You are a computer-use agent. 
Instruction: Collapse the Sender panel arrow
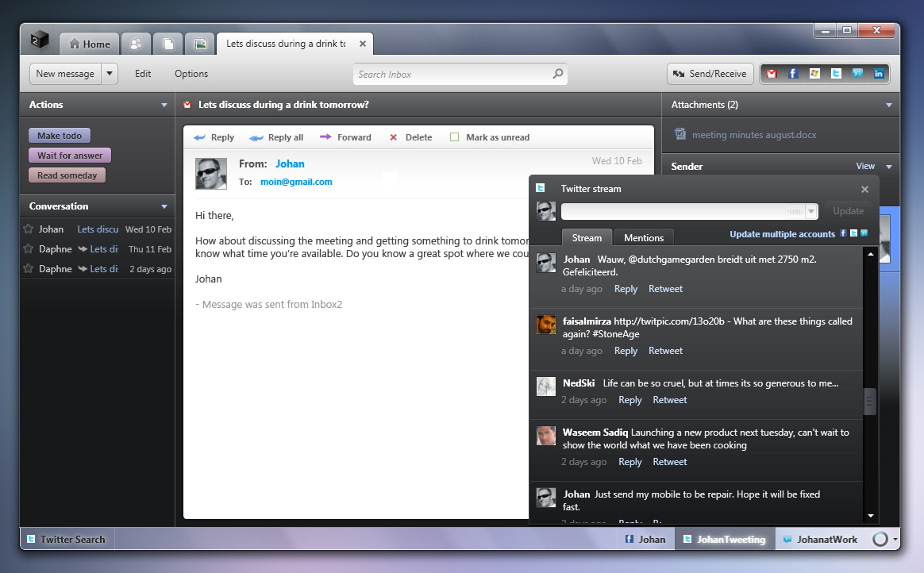click(x=888, y=167)
